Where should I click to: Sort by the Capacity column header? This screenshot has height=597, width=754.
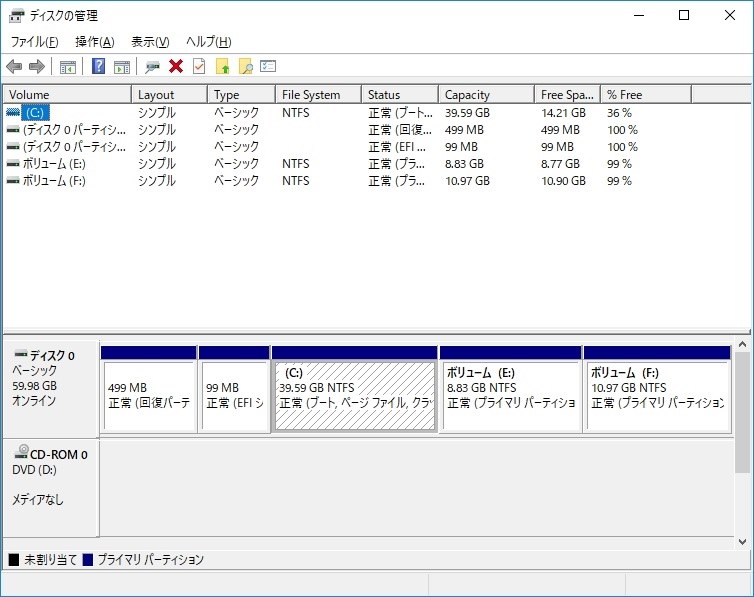(x=486, y=95)
